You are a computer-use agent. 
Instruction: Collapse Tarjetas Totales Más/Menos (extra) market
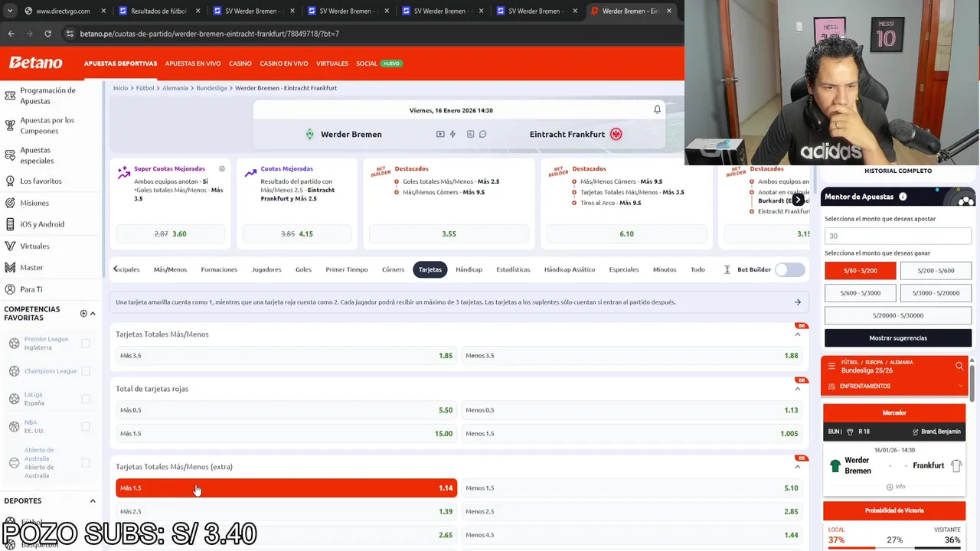coord(797,467)
